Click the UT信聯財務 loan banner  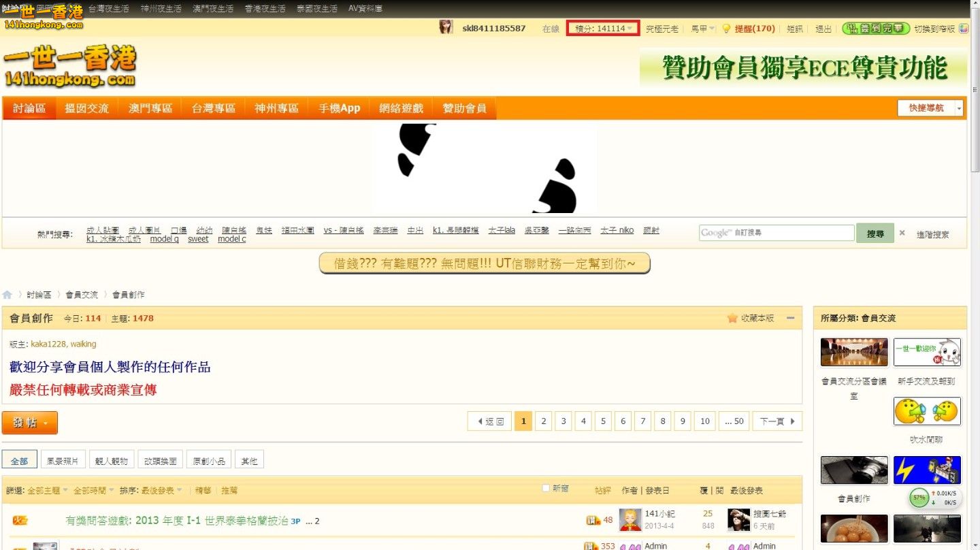click(x=485, y=263)
